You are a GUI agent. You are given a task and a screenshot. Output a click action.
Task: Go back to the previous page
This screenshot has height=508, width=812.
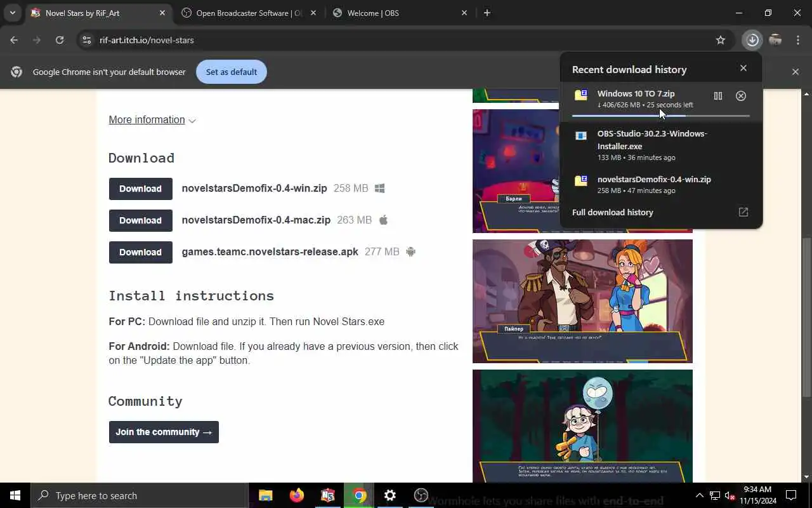(x=14, y=40)
